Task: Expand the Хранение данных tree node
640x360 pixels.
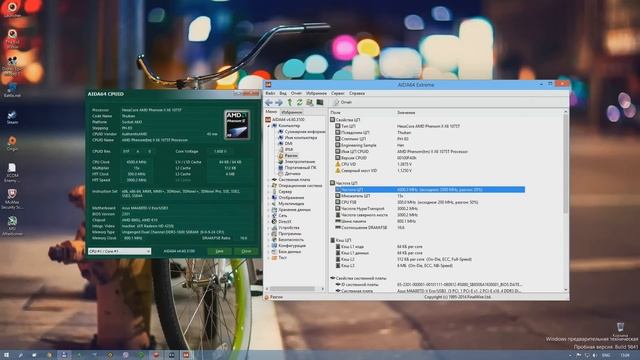Action: 269,209
